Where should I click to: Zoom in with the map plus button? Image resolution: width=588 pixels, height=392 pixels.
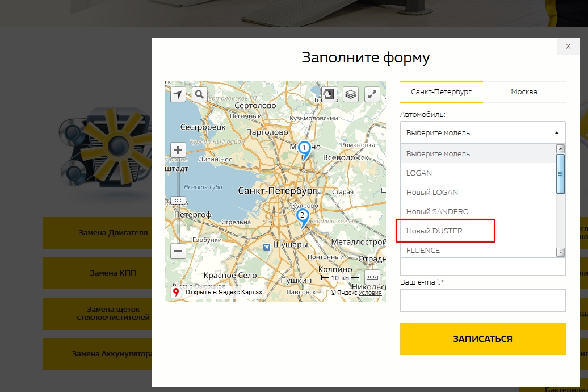[178, 150]
